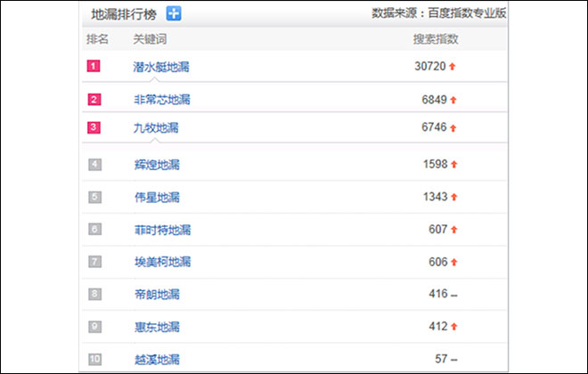The height and width of the screenshot is (374, 588).
Task: Click the up arrow next to 1598
Action: click(454, 164)
